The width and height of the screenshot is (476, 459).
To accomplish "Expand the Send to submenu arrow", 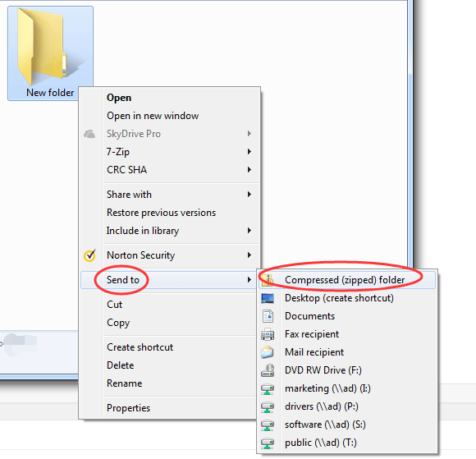I will tap(249, 280).
